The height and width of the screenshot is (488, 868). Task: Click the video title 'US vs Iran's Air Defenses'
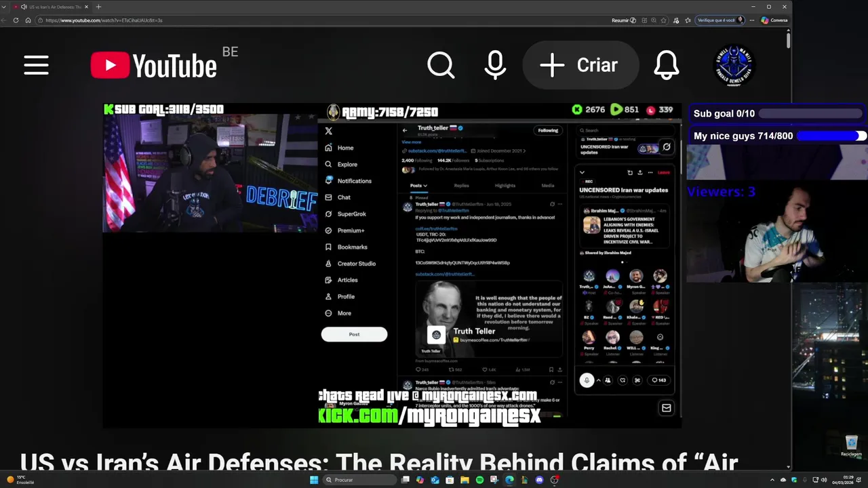point(378,462)
